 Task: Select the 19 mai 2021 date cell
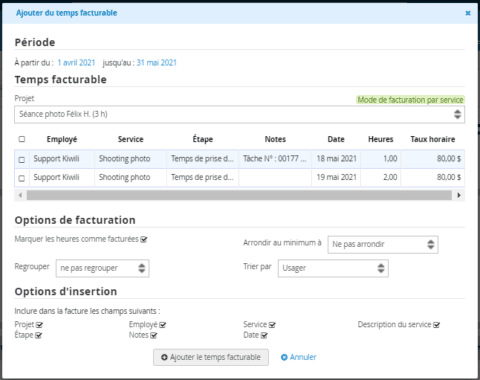(x=336, y=177)
